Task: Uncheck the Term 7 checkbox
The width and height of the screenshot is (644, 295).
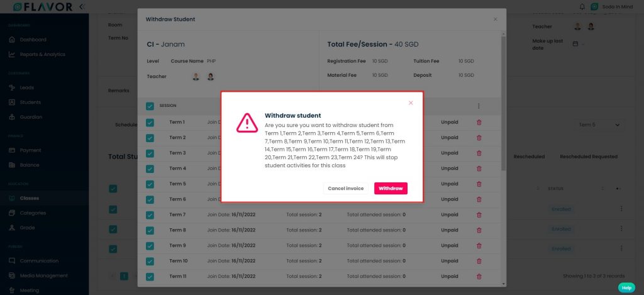Action: tap(150, 214)
